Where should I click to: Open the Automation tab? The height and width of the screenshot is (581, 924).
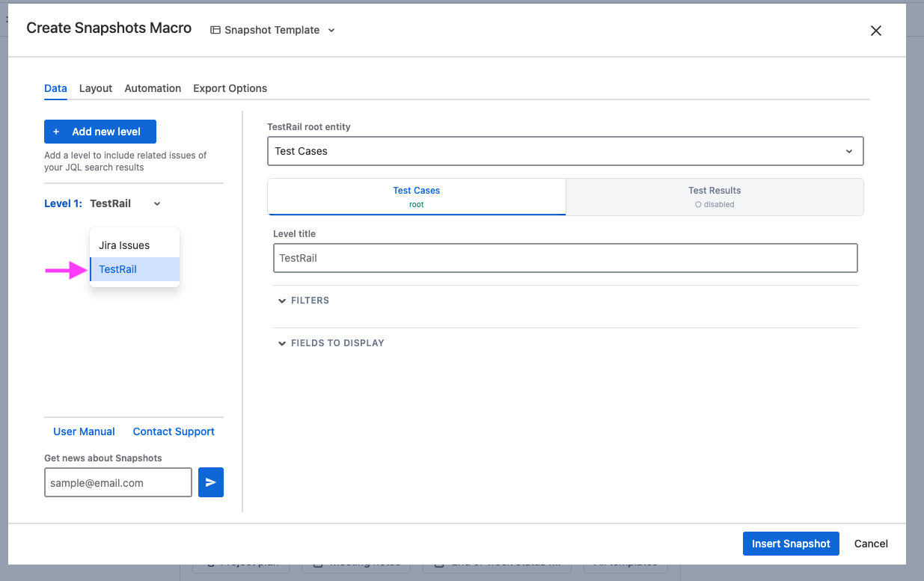click(153, 88)
